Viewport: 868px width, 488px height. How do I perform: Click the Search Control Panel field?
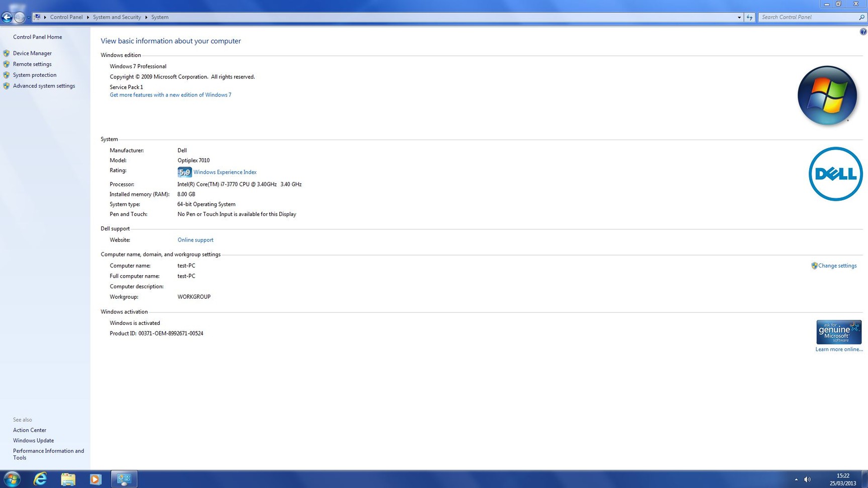(808, 17)
